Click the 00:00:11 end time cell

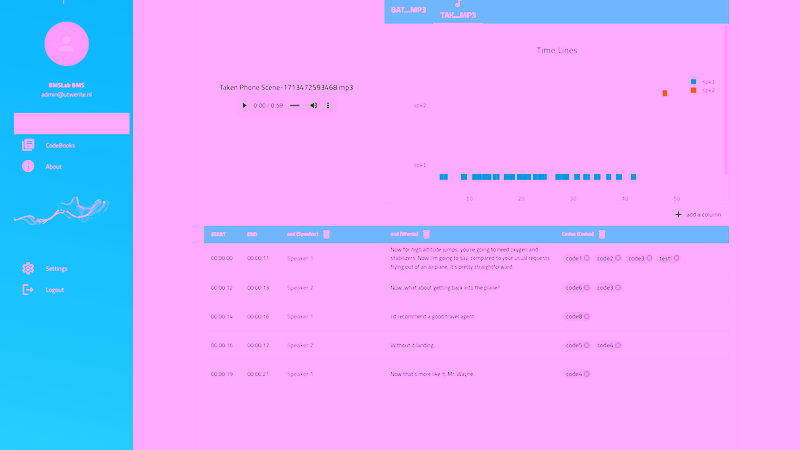(258, 258)
